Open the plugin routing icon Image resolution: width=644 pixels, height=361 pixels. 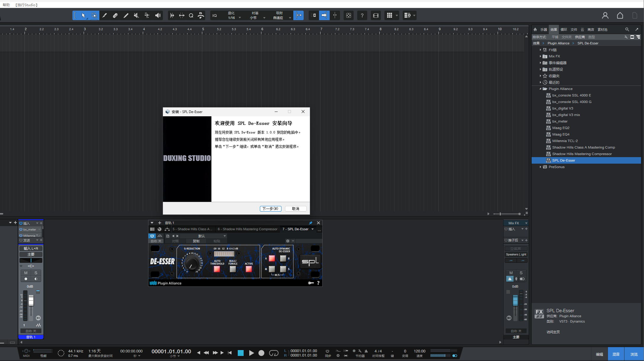167,229
